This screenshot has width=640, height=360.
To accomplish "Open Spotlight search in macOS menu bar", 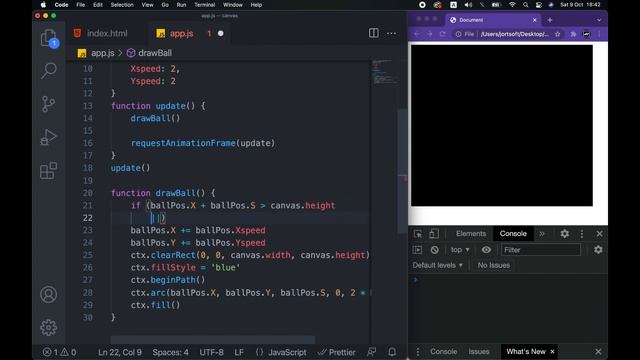I will [x=525, y=5].
